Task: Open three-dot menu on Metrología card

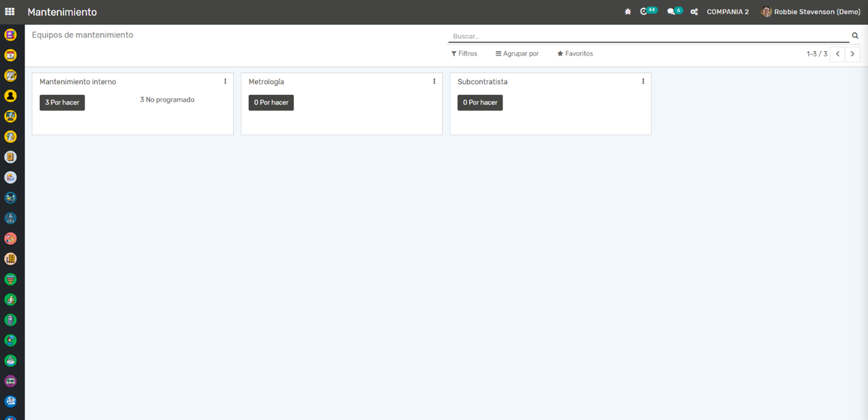Action: [x=434, y=82]
